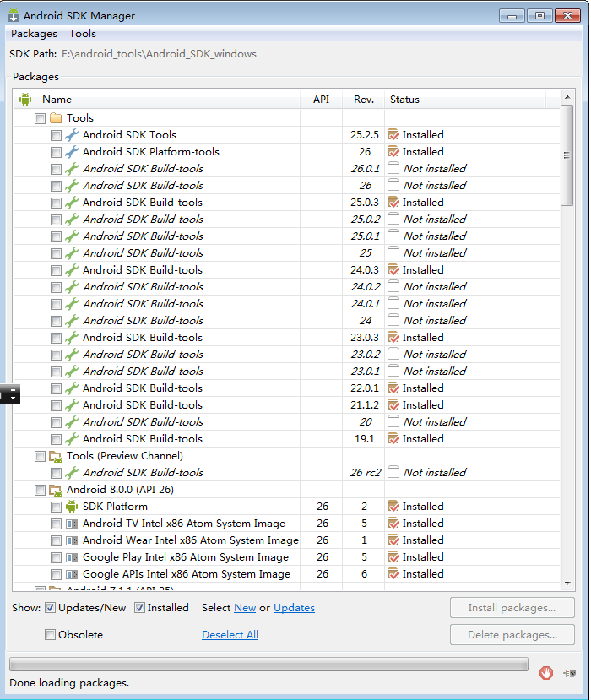Click the folder icon beside Tools (Preview Channel)

(56, 456)
